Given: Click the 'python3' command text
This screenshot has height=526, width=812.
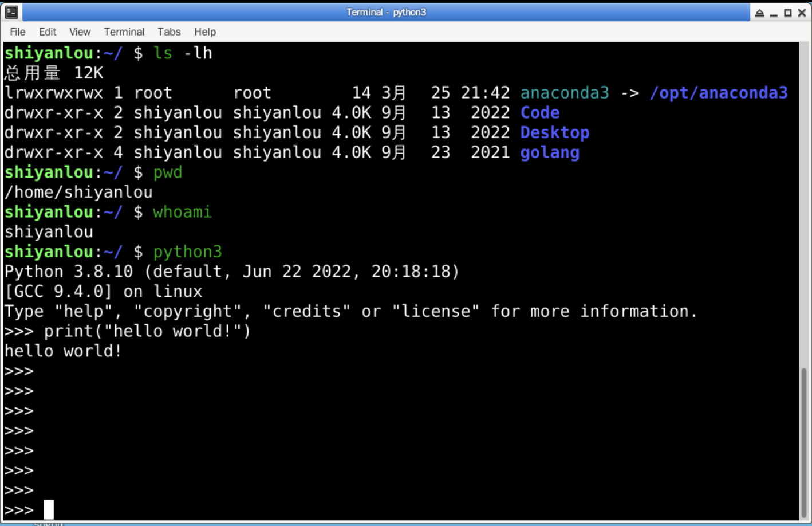Looking at the screenshot, I should (x=188, y=252).
